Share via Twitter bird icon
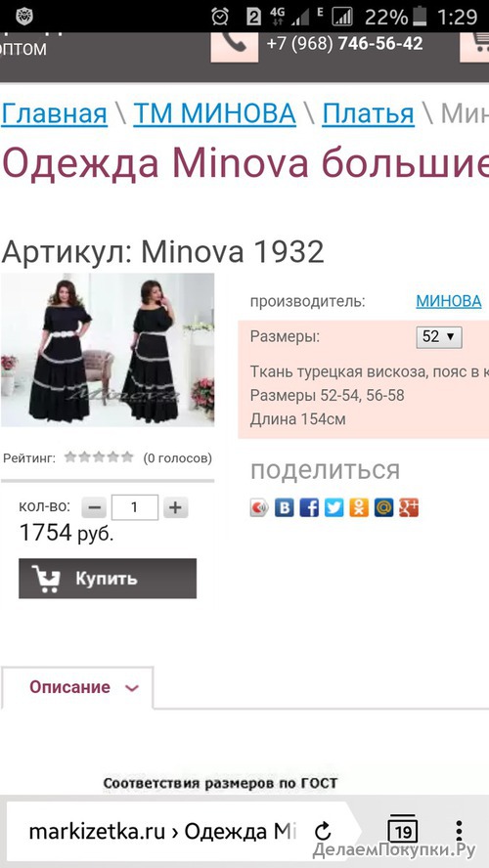 tap(333, 507)
